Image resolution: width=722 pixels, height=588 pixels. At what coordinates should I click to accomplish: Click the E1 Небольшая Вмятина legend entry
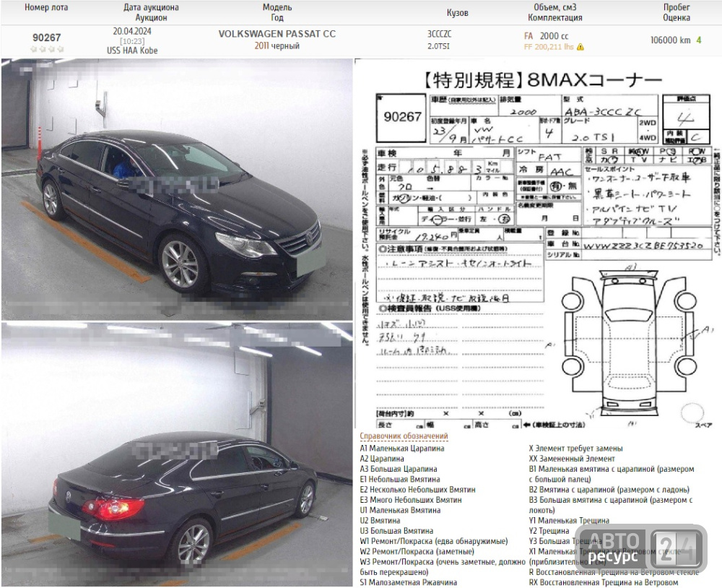400,479
